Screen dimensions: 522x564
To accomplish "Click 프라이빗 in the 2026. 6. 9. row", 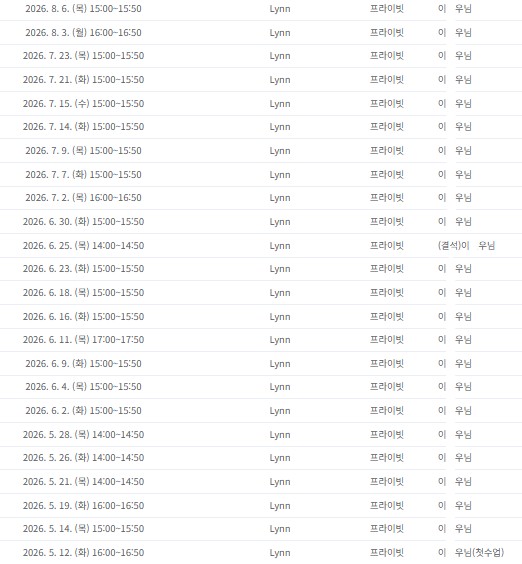I will (387, 363).
